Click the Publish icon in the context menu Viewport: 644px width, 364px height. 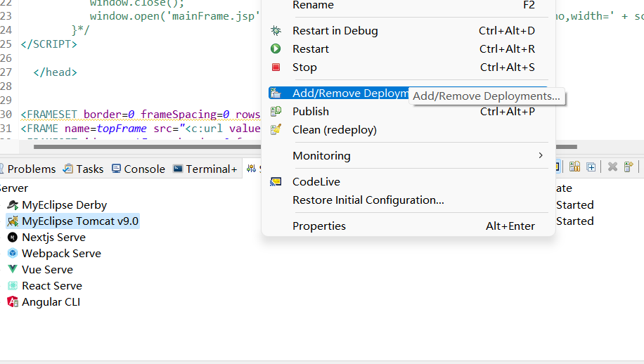pos(277,112)
